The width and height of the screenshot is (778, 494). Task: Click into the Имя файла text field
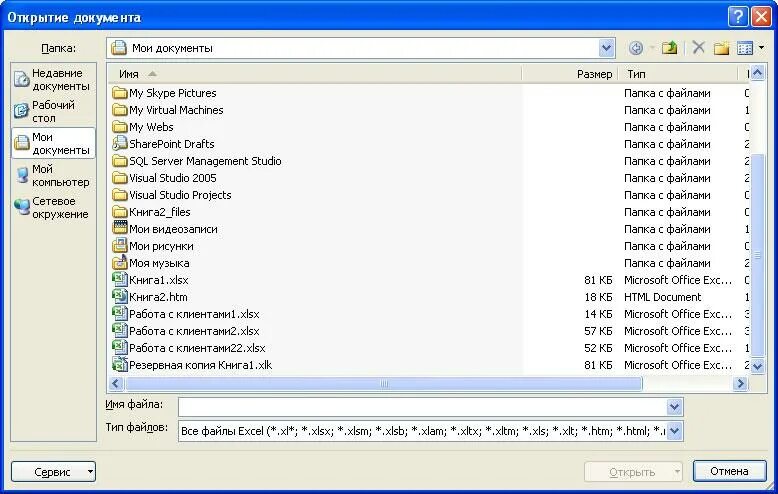click(422, 407)
